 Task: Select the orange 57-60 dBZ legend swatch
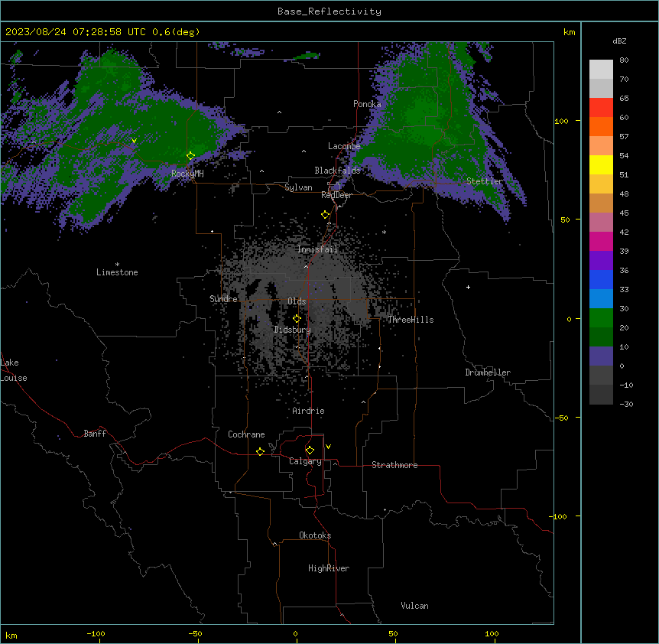click(601, 126)
